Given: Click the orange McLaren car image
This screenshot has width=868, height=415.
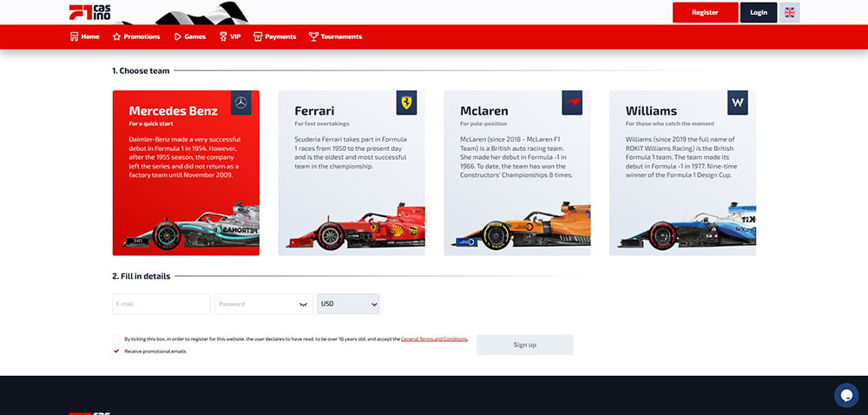Looking at the screenshot, I should click(522, 226).
